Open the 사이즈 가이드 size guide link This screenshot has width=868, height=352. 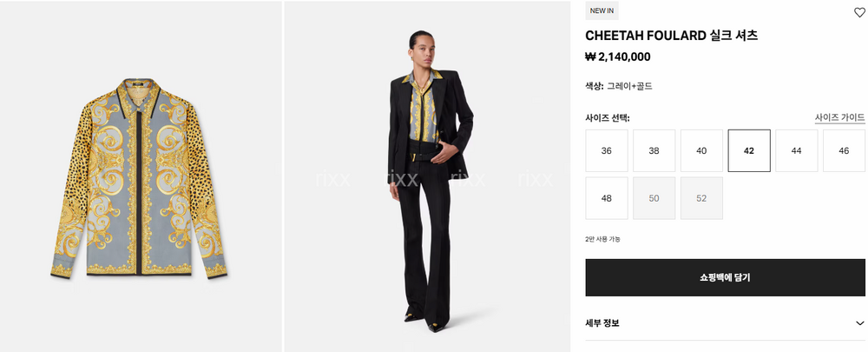(x=839, y=117)
